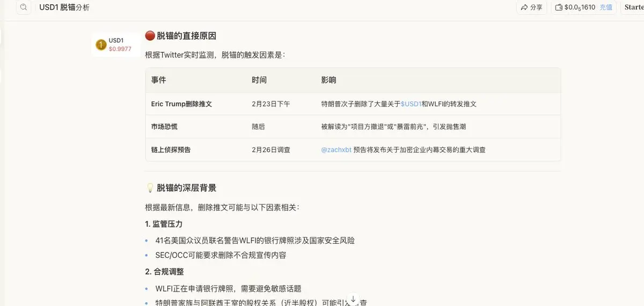This screenshot has height=306, width=644.
Task: Open the @zachxbt mention link
Action: pyautogui.click(x=336, y=150)
